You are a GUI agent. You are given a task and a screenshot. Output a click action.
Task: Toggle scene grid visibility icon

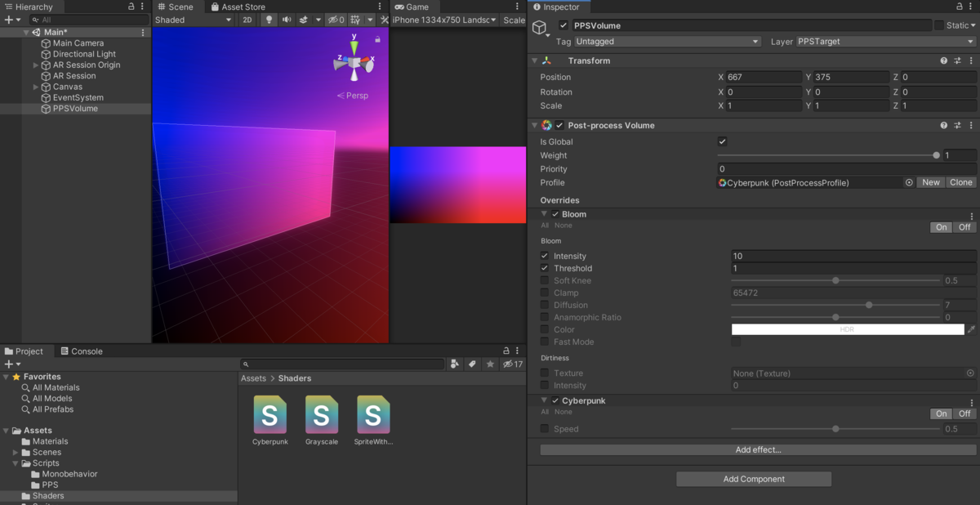355,20
